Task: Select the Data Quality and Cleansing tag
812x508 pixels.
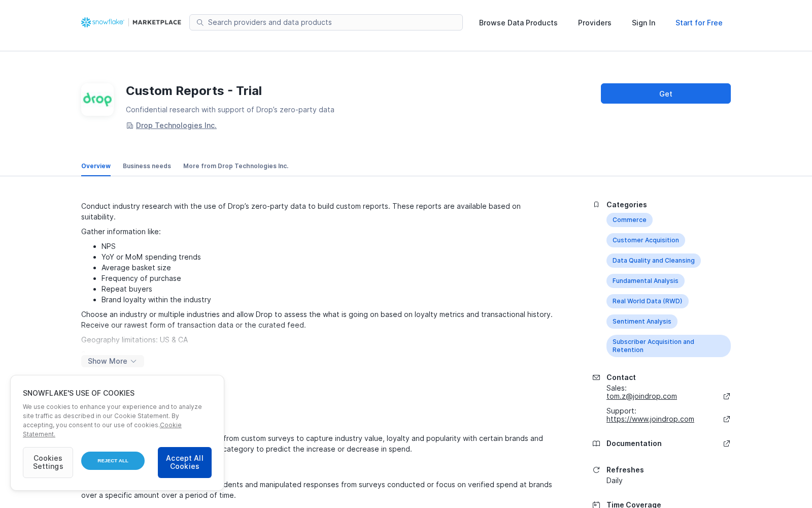Action: [x=654, y=261]
